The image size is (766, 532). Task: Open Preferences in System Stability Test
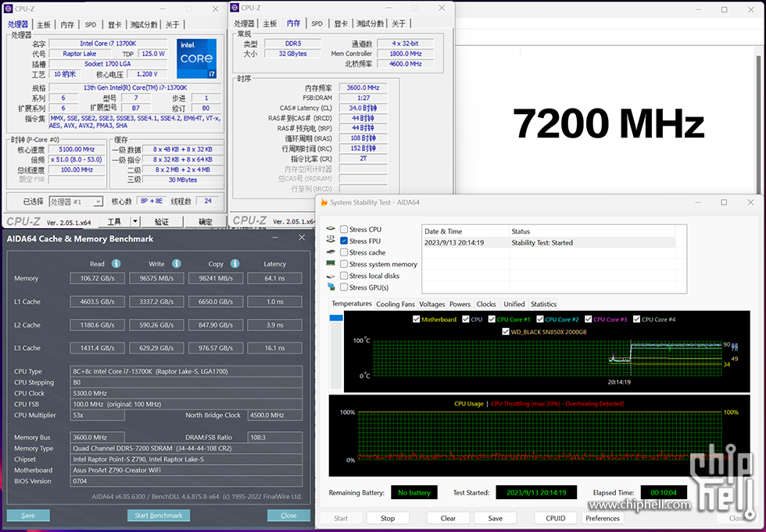(x=603, y=519)
